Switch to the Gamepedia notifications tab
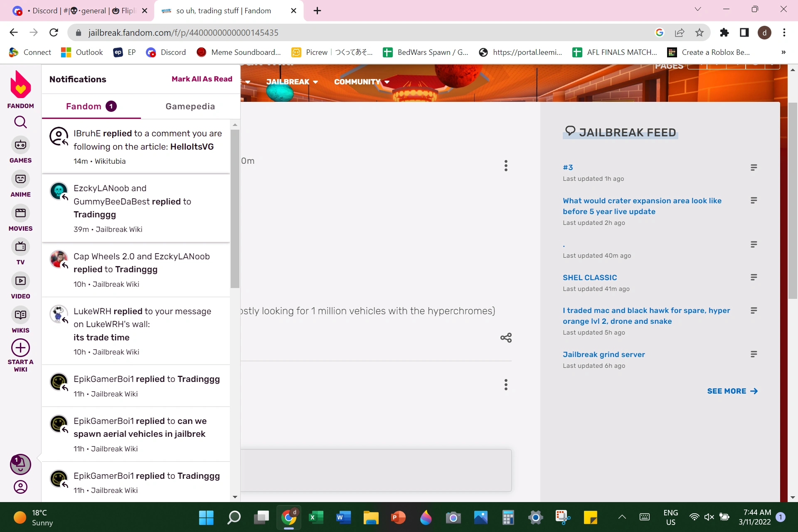 (190, 106)
